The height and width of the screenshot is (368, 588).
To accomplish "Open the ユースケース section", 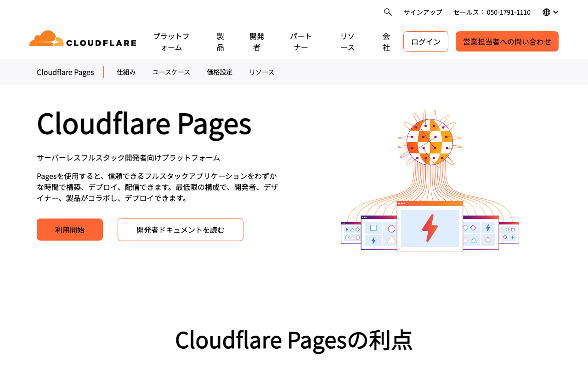I will pyautogui.click(x=171, y=72).
